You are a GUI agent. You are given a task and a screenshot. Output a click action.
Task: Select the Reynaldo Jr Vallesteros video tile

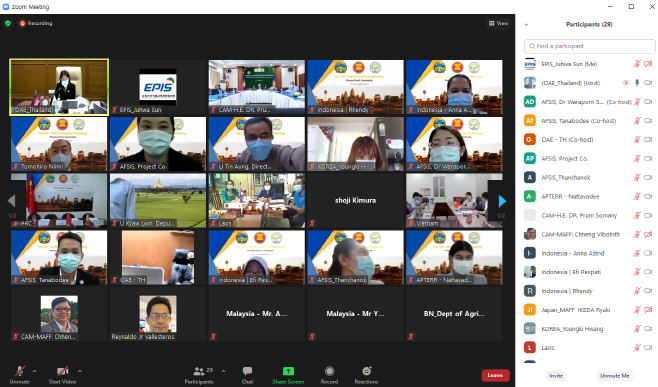point(158,314)
